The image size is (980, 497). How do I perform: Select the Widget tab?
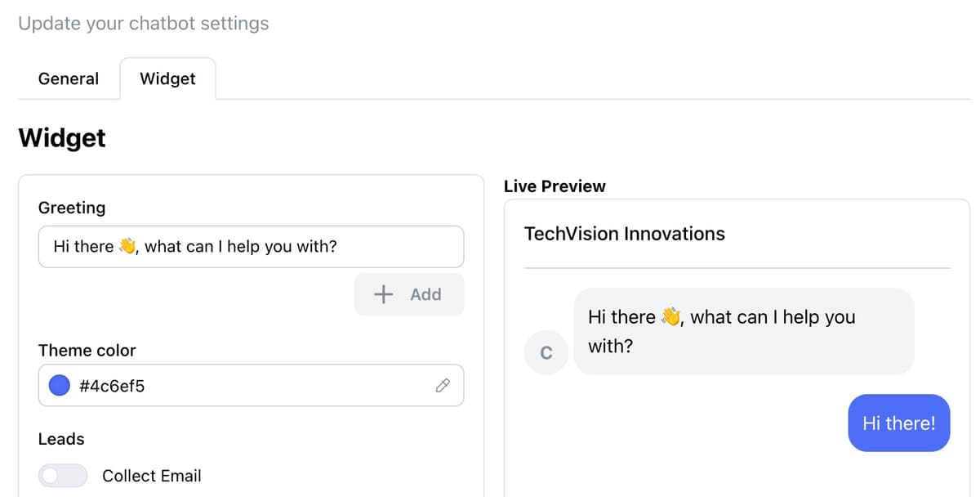click(167, 79)
